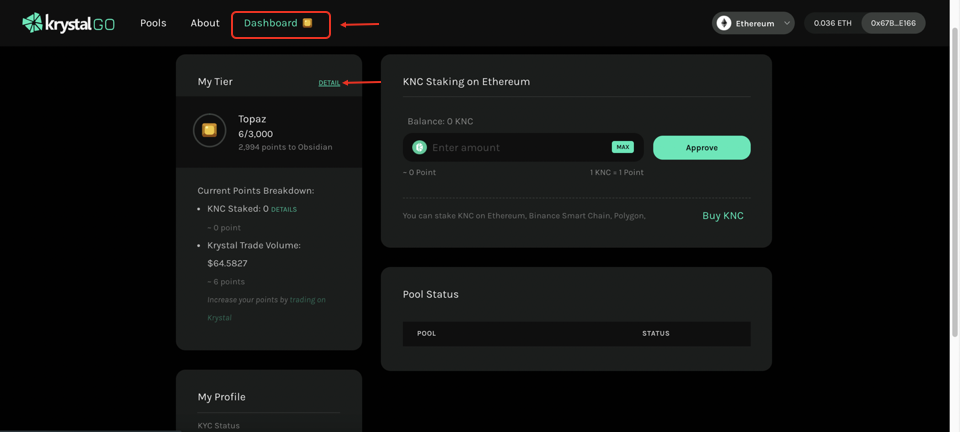The image size is (960, 432).
Task: Click the KNC token icon in amount field
Action: tap(420, 147)
